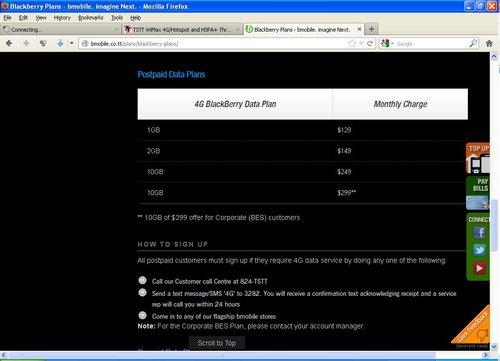Open the downloads arrow icon

click(60, 43)
